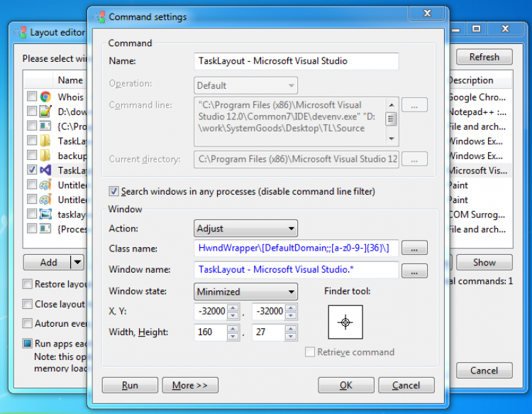Open the disabled Operation Default dropdown

(245, 85)
